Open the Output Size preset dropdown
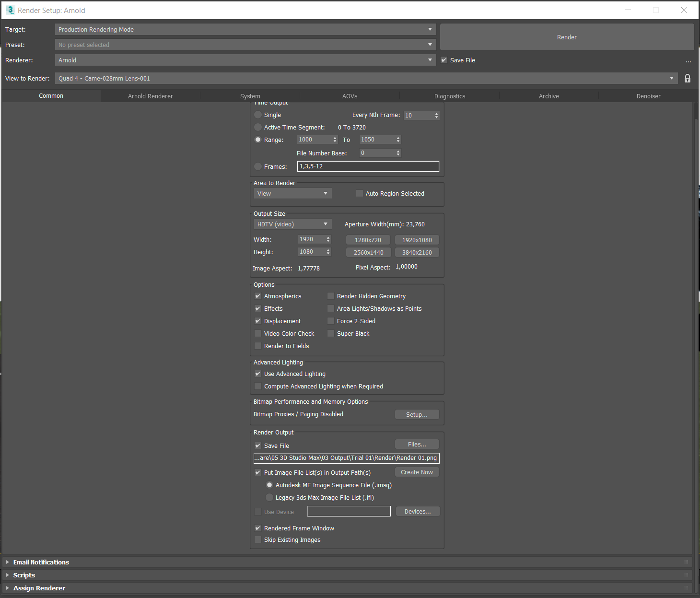 coord(292,224)
